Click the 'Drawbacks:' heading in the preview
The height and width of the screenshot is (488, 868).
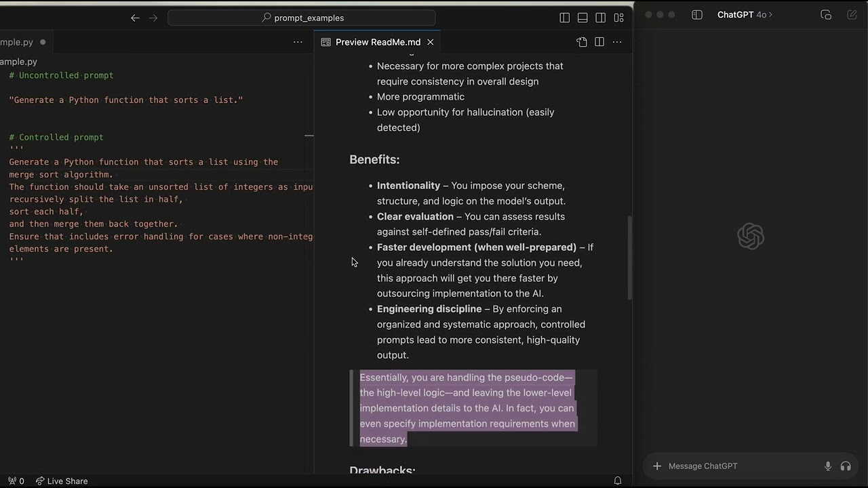[382, 470]
